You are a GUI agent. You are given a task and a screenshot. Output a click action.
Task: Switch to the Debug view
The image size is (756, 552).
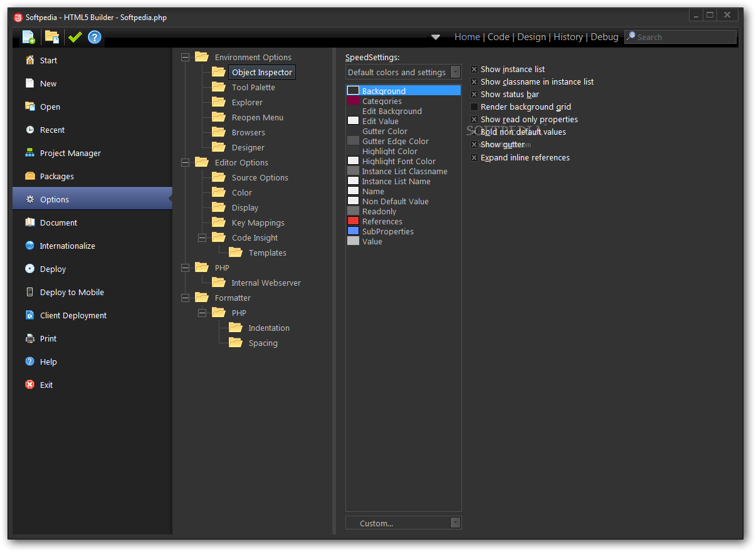coord(604,37)
